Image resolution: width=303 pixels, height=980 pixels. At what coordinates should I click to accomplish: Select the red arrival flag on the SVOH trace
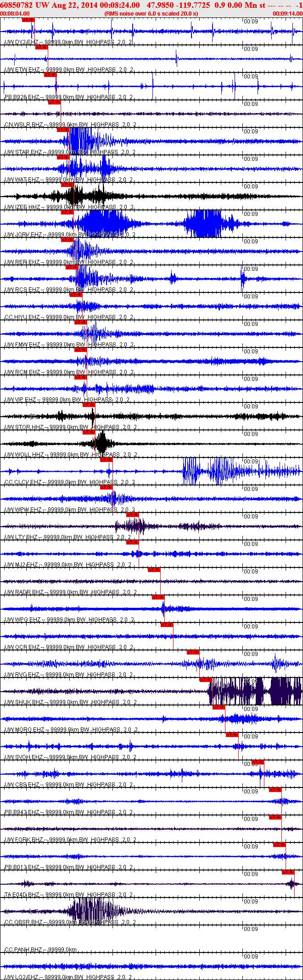[x=232, y=735]
